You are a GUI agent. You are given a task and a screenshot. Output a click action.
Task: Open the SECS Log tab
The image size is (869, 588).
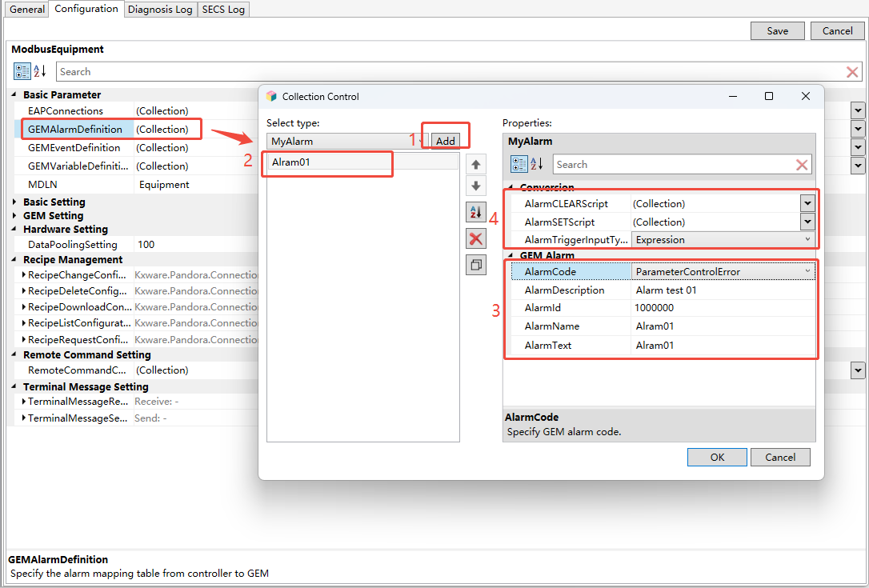[x=223, y=10]
